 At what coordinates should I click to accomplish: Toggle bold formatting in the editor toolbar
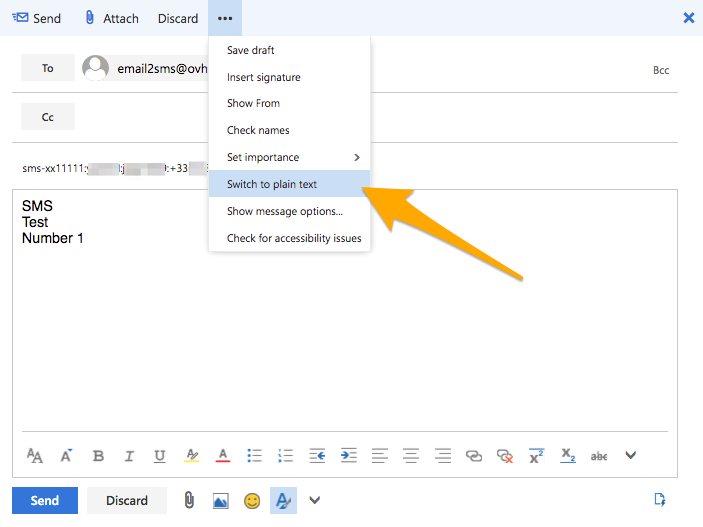[98, 456]
